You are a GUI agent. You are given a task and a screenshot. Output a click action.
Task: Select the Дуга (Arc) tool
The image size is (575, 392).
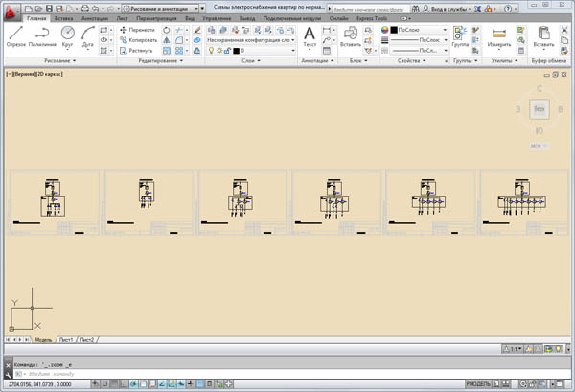(x=88, y=35)
